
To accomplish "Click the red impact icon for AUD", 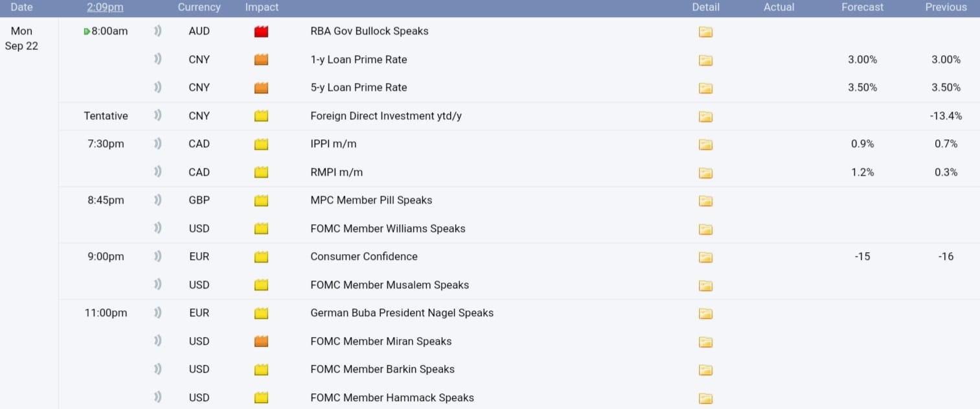I will click(x=261, y=32).
